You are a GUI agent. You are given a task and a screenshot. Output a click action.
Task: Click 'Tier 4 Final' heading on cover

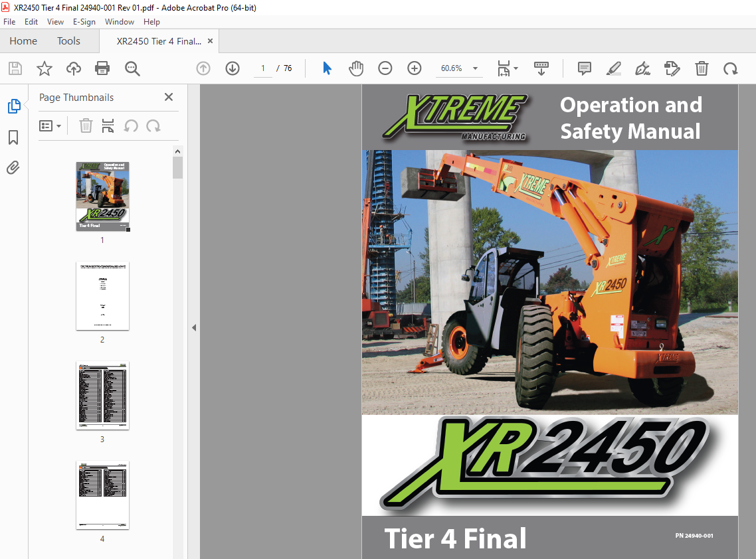pyautogui.click(x=455, y=538)
